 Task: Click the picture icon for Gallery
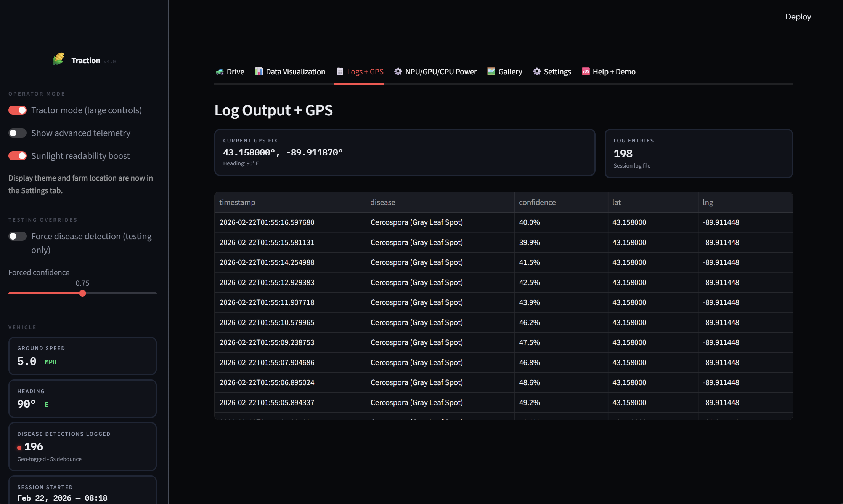coord(491,72)
